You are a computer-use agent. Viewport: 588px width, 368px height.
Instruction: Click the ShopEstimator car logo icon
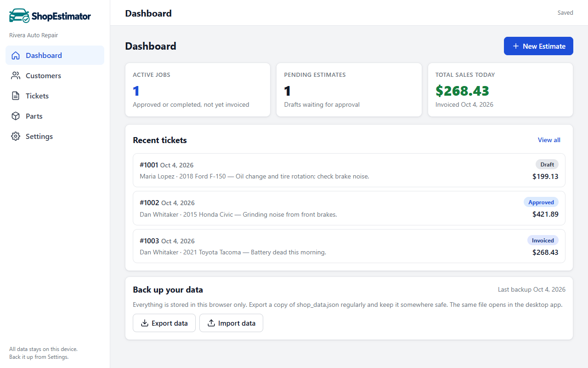point(19,16)
